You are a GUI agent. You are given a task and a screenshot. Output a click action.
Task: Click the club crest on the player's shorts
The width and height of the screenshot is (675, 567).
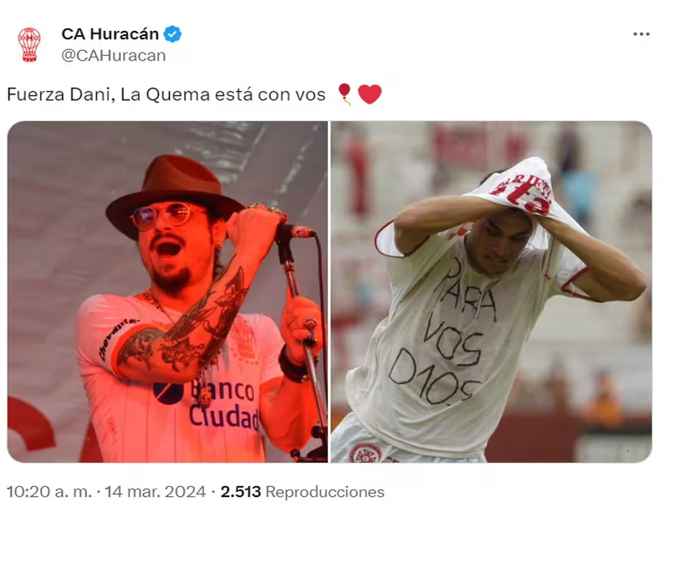365,453
